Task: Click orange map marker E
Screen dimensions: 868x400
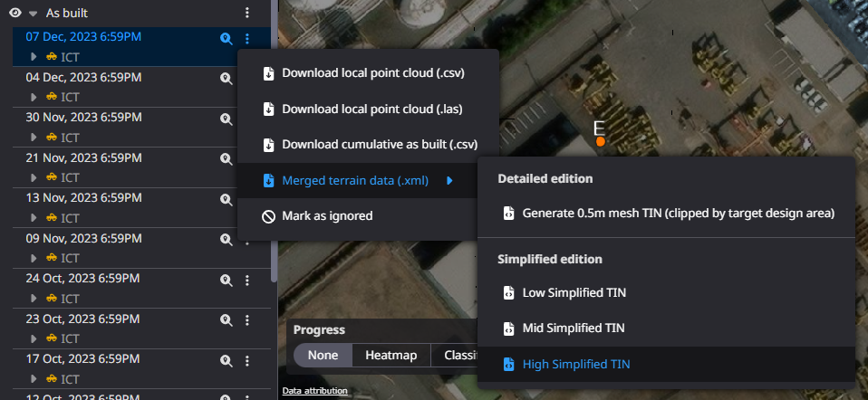Action: click(600, 142)
